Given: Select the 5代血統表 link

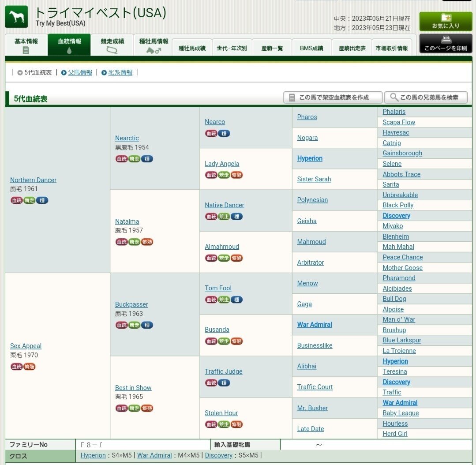Looking at the screenshot, I should [37, 72].
